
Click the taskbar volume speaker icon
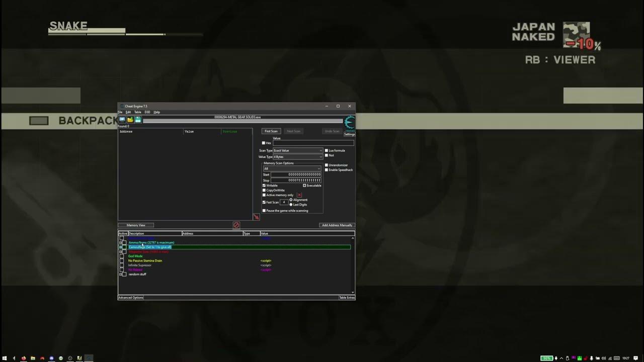click(x=604, y=358)
